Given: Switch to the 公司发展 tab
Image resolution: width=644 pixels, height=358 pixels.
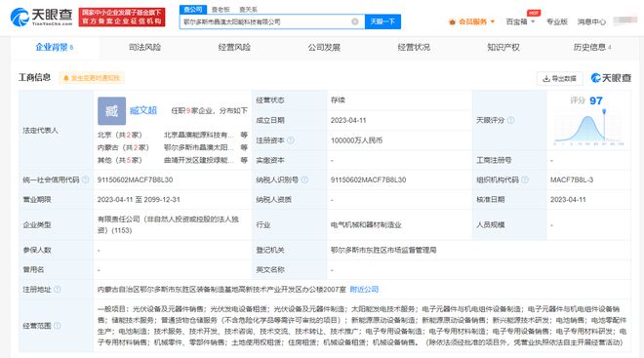Looking at the screenshot, I should pos(324,48).
